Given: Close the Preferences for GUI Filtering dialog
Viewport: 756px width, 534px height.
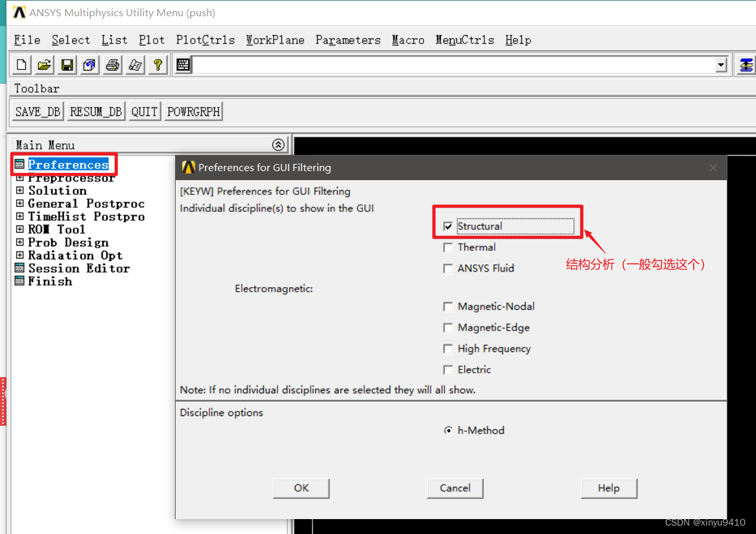Looking at the screenshot, I should pos(713,168).
